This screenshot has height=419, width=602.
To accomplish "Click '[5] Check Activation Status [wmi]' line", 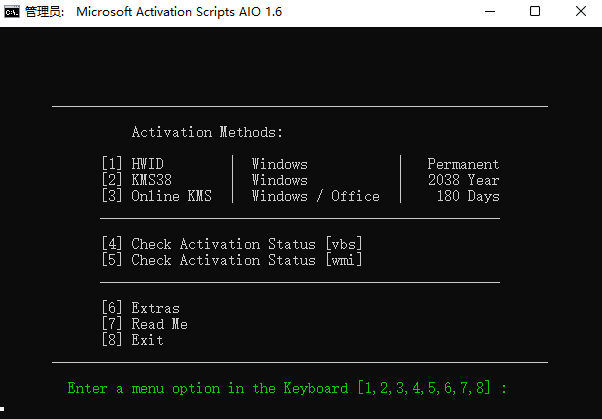I will [x=232, y=260].
